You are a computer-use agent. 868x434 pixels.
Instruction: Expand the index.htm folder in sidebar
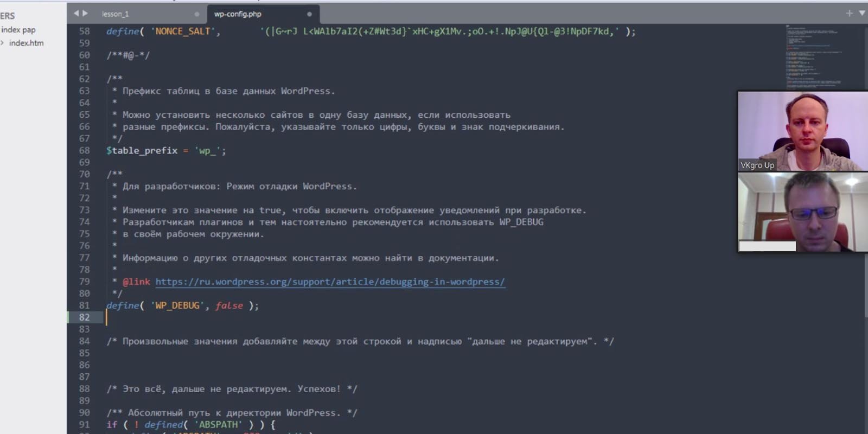point(3,43)
